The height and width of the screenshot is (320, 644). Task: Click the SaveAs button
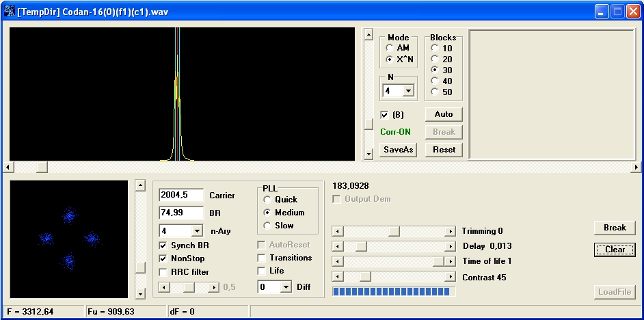(x=398, y=150)
